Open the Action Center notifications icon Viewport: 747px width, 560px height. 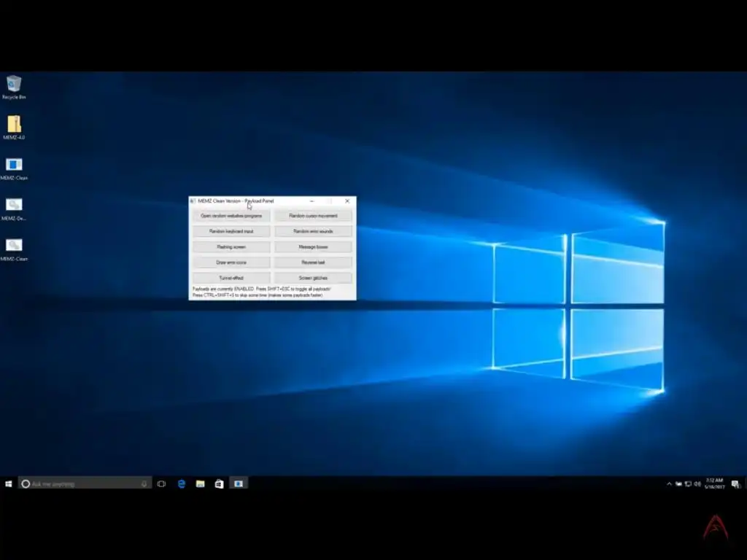(x=735, y=484)
